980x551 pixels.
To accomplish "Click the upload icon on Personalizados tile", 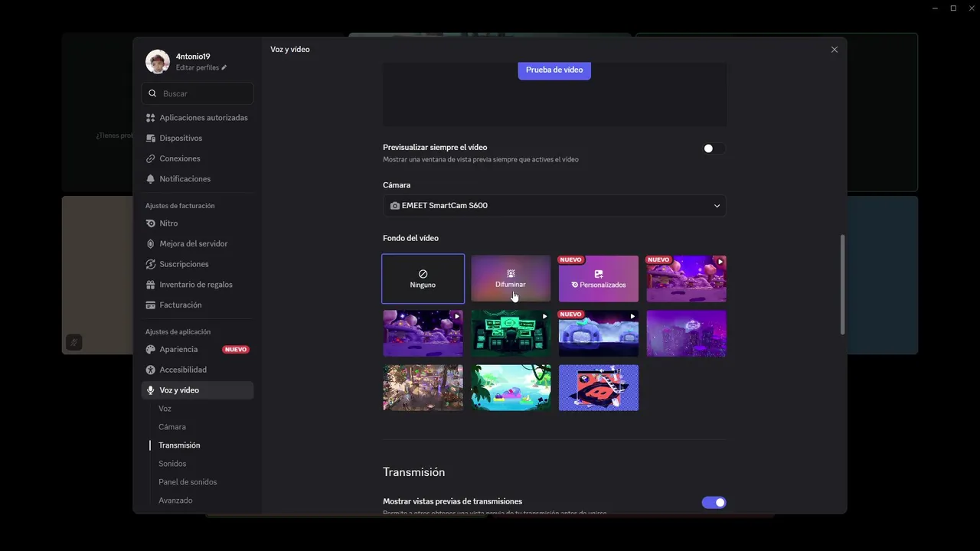I will pos(599,274).
